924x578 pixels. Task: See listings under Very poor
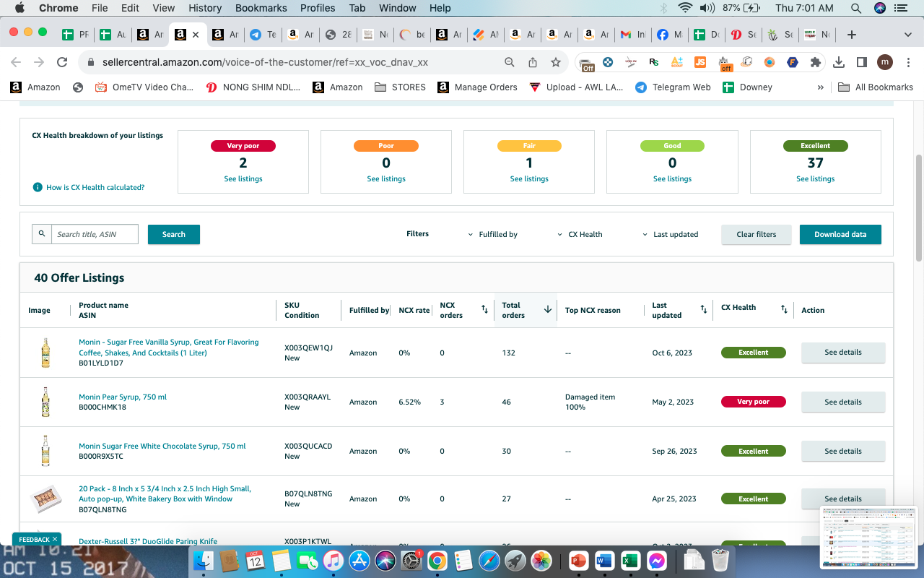point(243,179)
